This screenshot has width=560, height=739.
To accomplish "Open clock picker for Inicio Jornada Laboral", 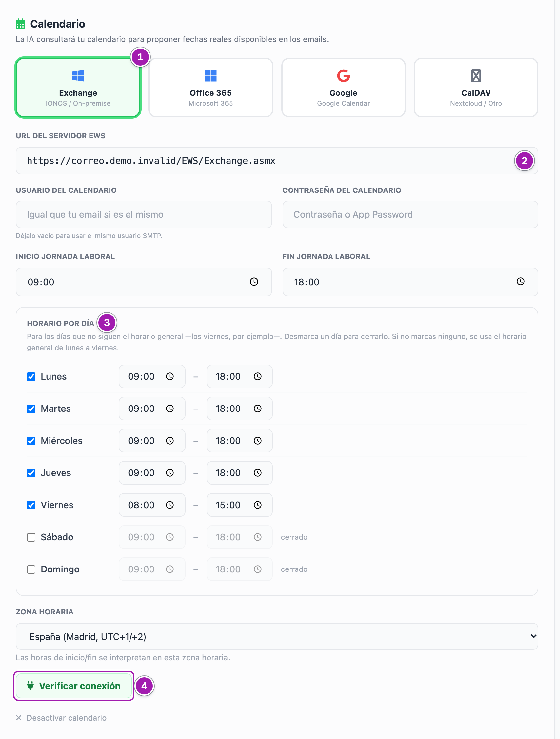I will (254, 282).
